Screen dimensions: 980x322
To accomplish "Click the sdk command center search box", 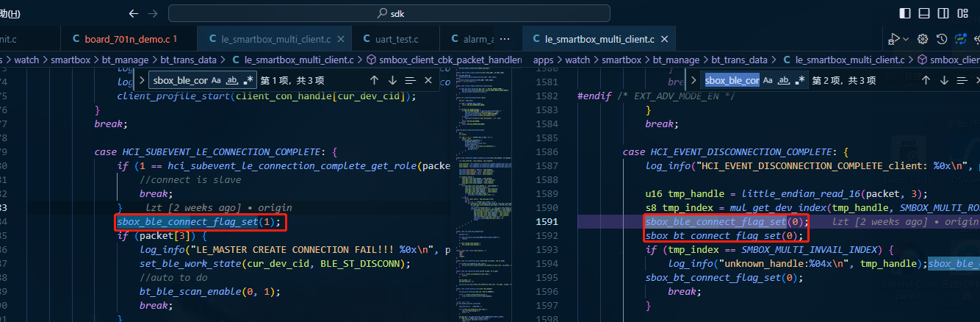I will (389, 13).
